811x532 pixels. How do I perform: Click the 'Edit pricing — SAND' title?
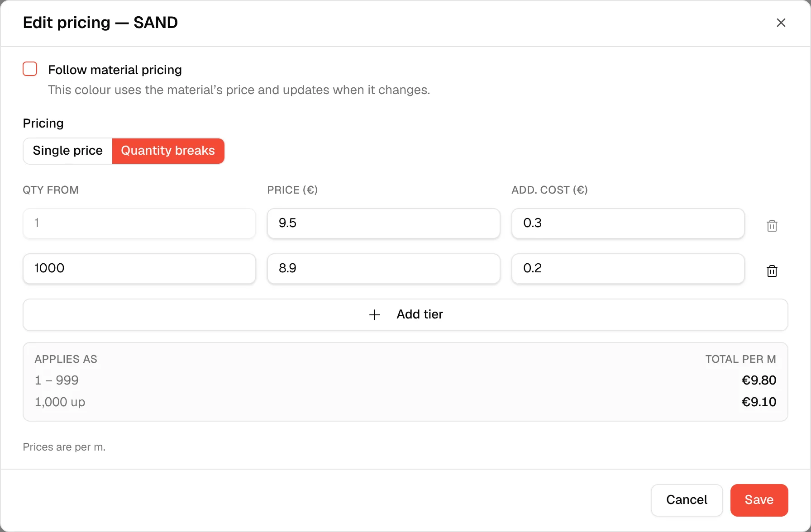coord(100,23)
